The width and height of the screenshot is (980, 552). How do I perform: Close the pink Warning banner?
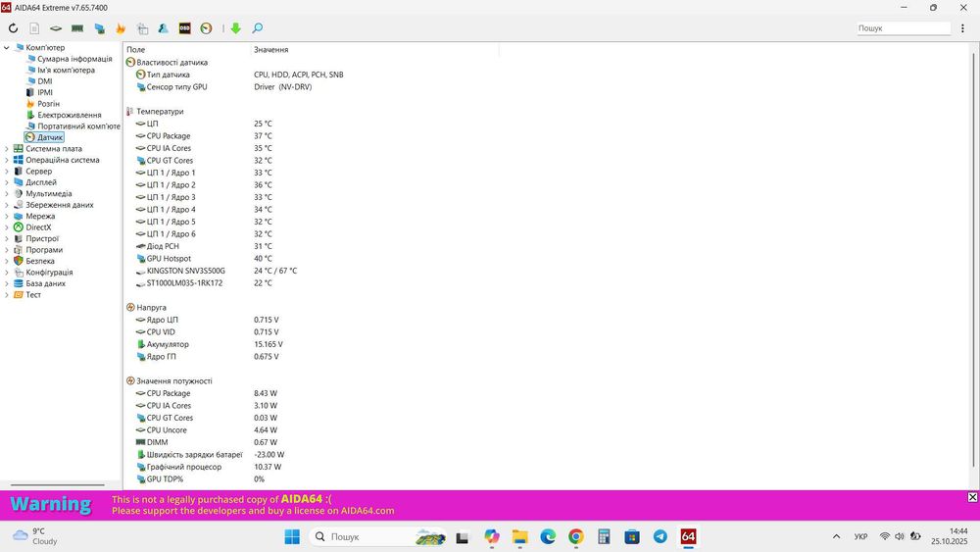(972, 497)
